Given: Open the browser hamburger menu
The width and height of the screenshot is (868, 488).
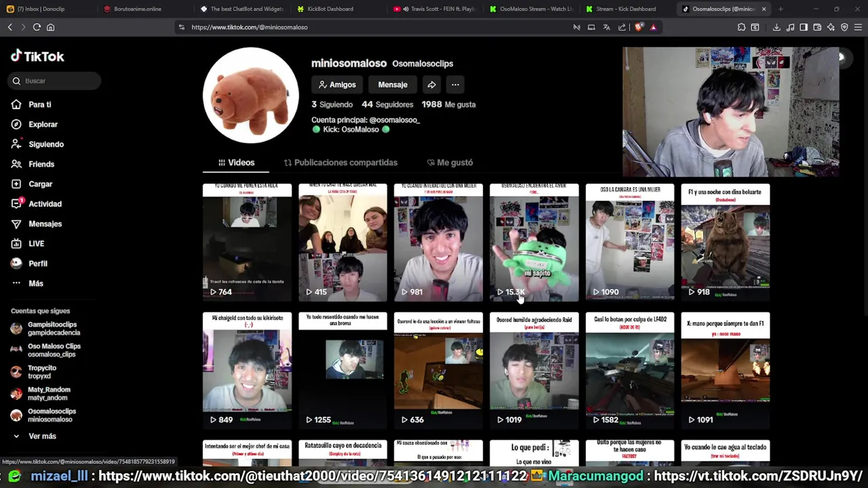Looking at the screenshot, I should click(858, 27).
